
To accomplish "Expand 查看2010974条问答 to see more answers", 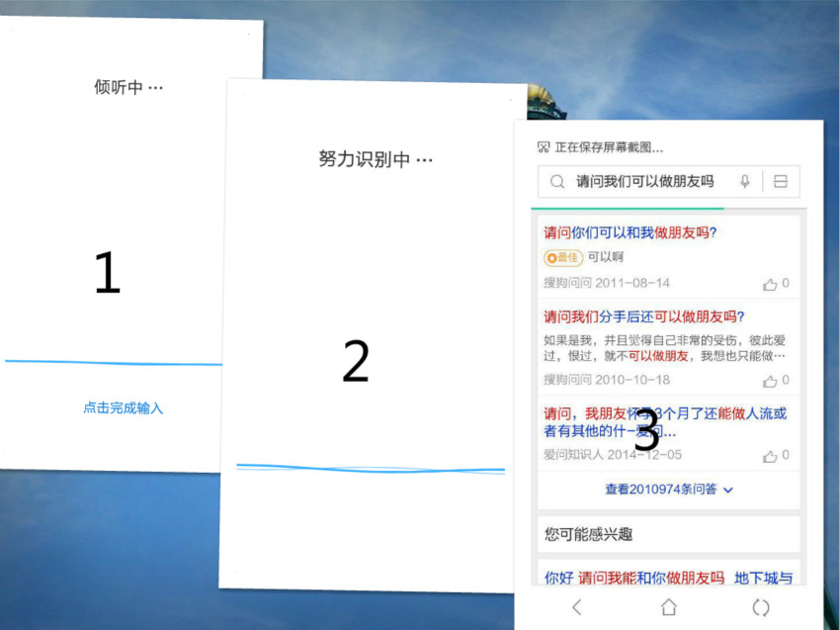I will [x=662, y=490].
